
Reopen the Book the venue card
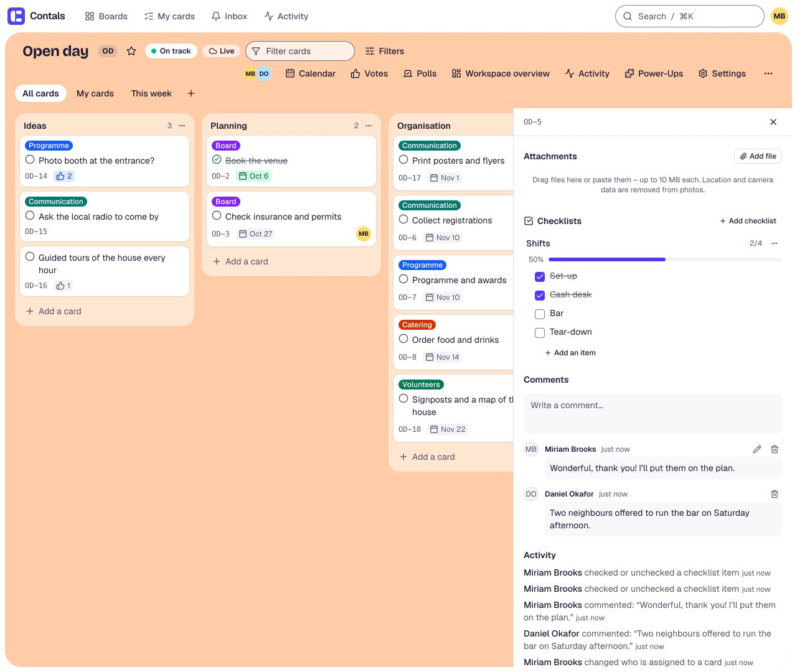217,160
